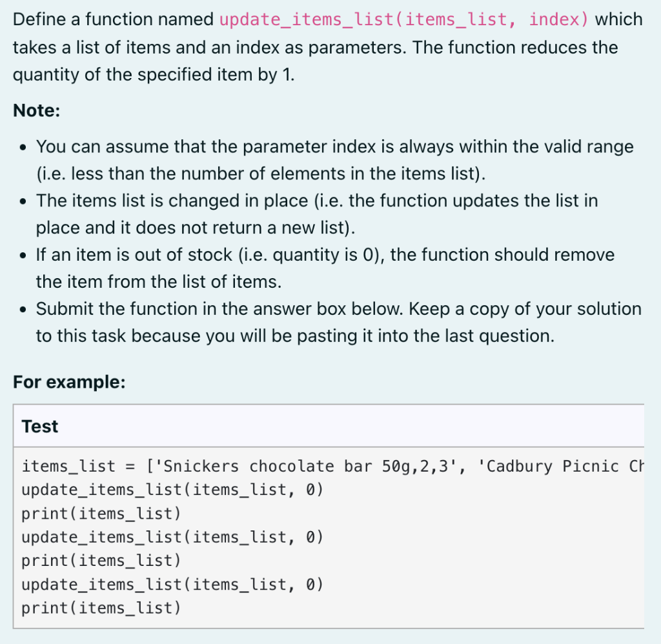Image resolution: width=661 pixels, height=644 pixels.
Task: Click the bullet stating list is changed in place
Action: tap(317, 214)
